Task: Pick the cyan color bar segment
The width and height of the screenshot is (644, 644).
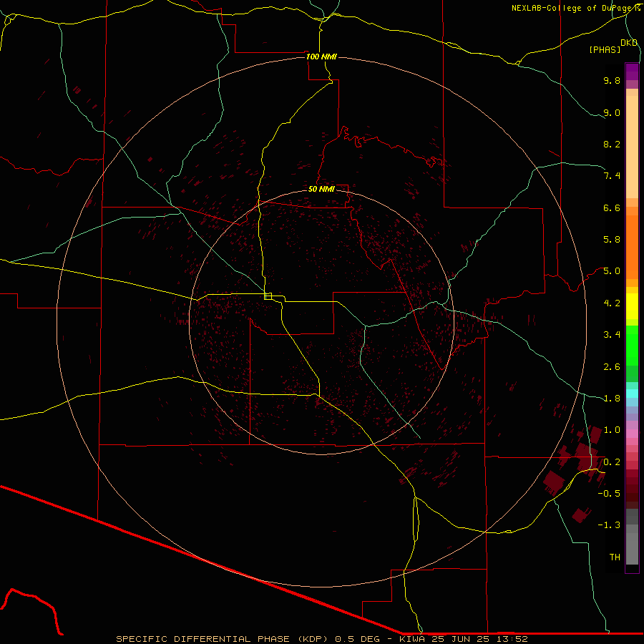Action: [x=632, y=394]
